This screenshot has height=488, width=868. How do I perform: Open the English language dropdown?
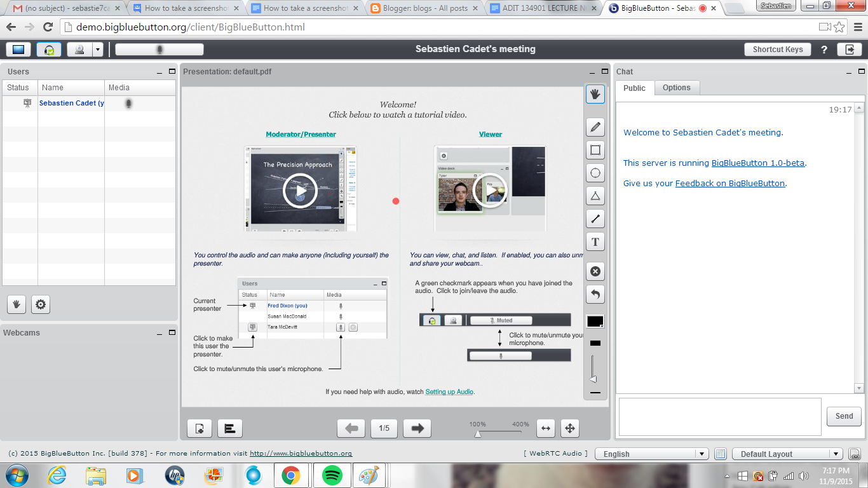pyautogui.click(x=653, y=454)
